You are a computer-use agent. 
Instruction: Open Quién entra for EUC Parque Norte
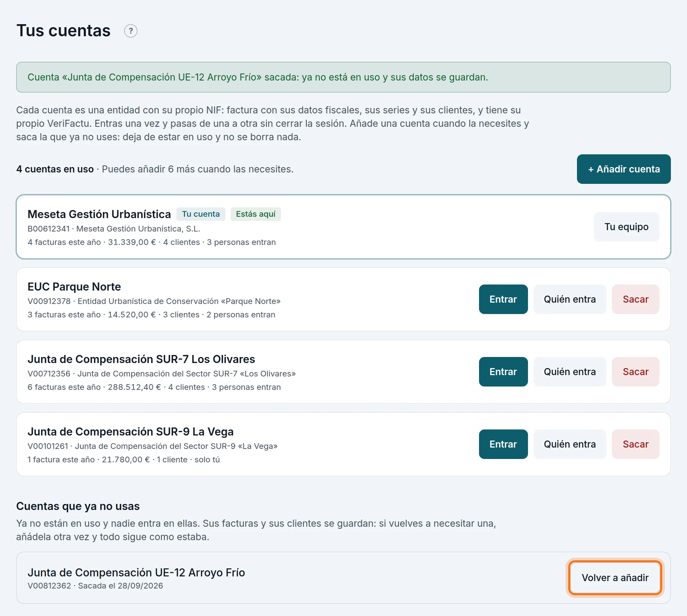(570, 299)
